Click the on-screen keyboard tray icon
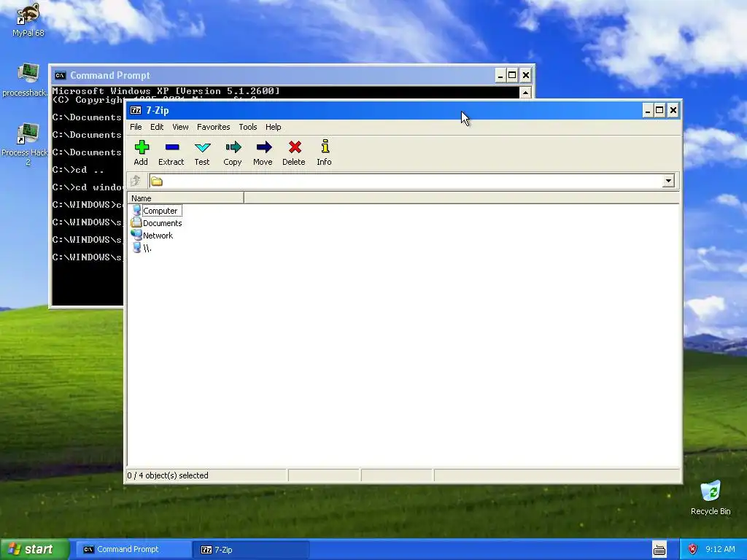The width and height of the screenshot is (747, 560). tap(659, 550)
